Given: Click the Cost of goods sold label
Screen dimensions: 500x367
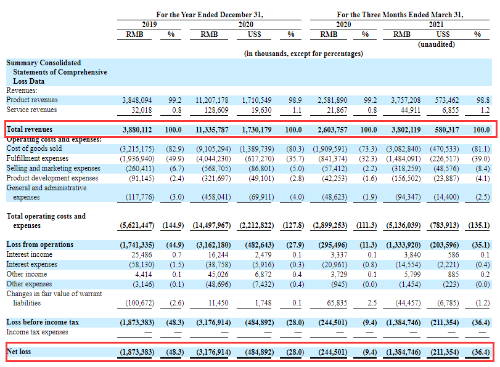Looking at the screenshot, I should [x=34, y=148].
